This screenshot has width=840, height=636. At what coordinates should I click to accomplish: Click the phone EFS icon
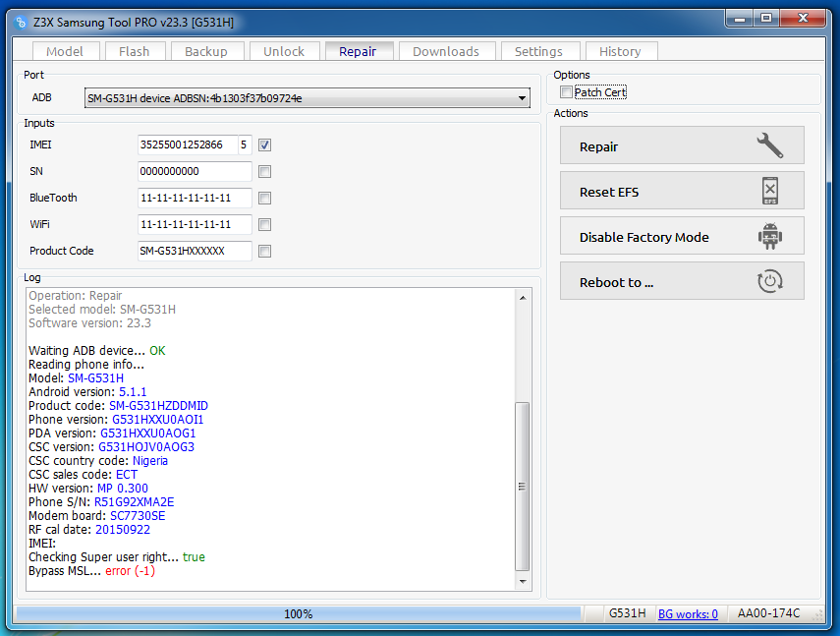[770, 191]
